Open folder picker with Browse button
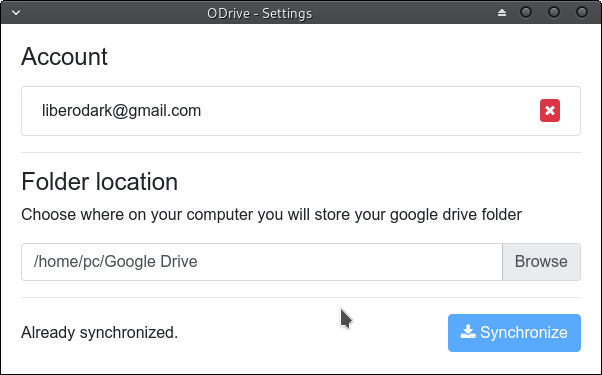602x375 pixels. click(541, 262)
